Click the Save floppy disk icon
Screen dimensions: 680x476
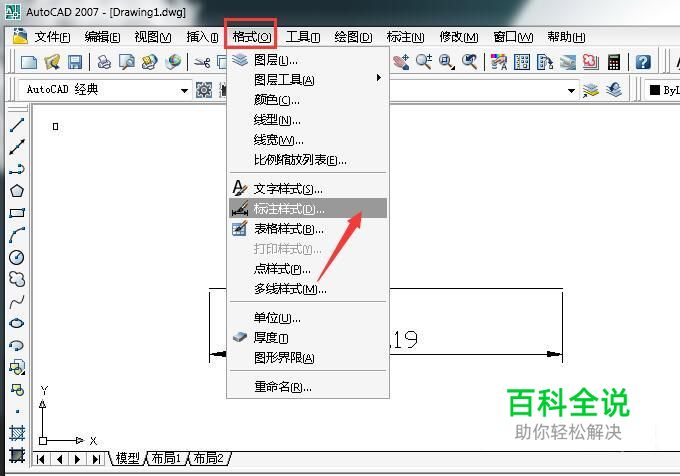click(x=75, y=62)
